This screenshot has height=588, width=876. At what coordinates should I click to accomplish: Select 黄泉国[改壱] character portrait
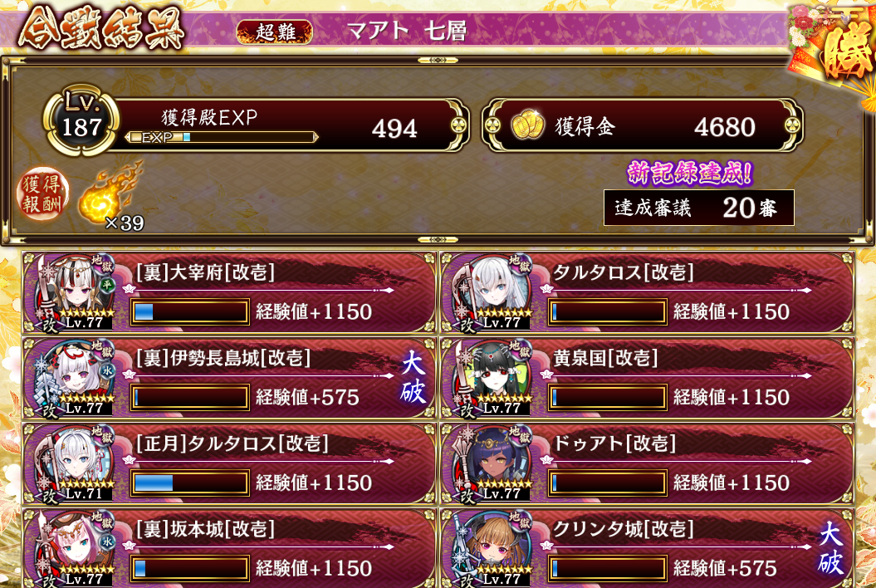click(492, 378)
